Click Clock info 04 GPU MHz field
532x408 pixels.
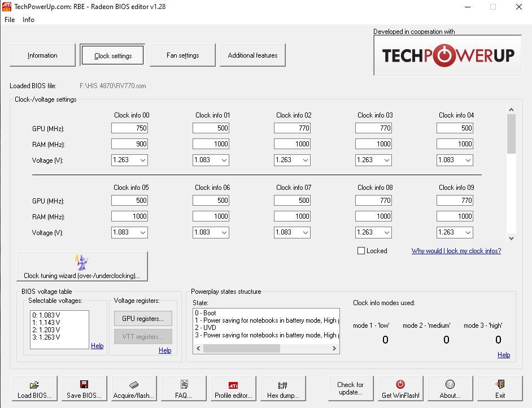(x=455, y=128)
